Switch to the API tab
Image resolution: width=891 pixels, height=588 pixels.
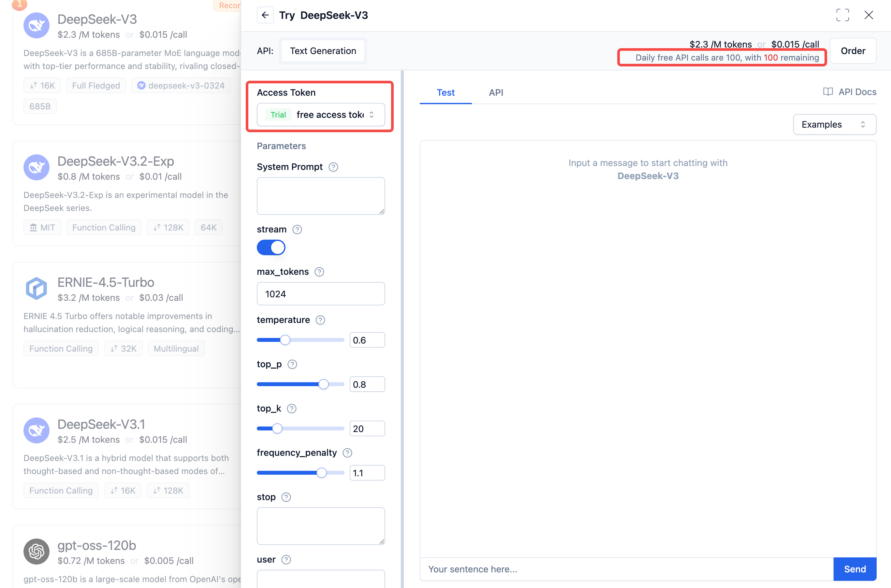tap(496, 92)
